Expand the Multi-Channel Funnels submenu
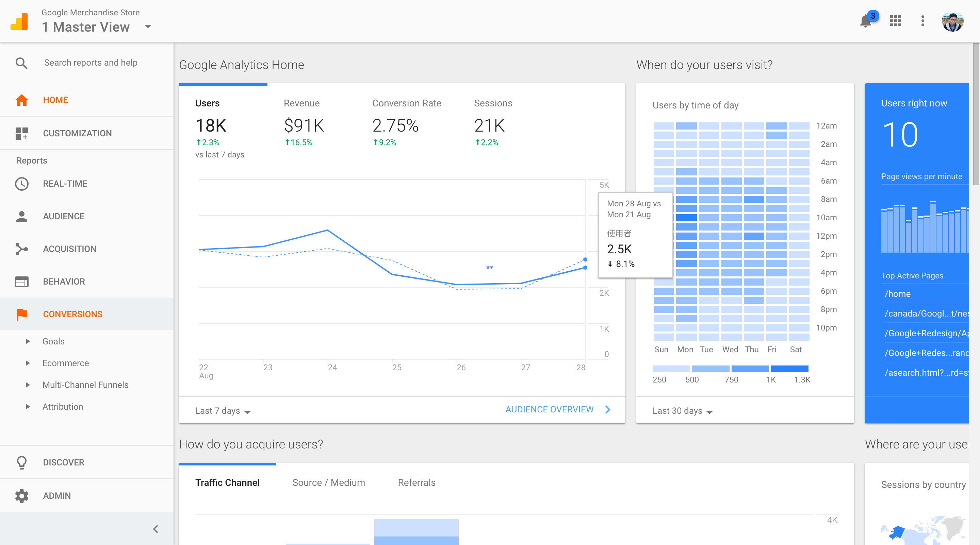 click(x=28, y=385)
